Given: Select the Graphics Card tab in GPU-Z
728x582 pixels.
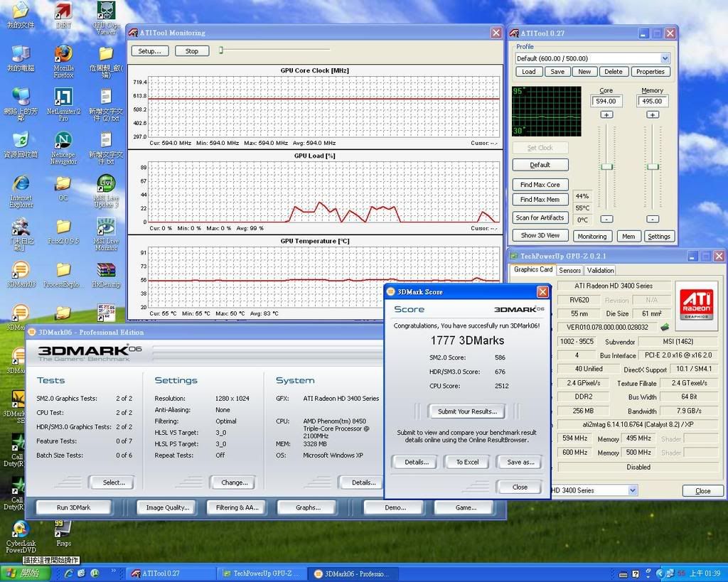Looking at the screenshot, I should point(533,269).
